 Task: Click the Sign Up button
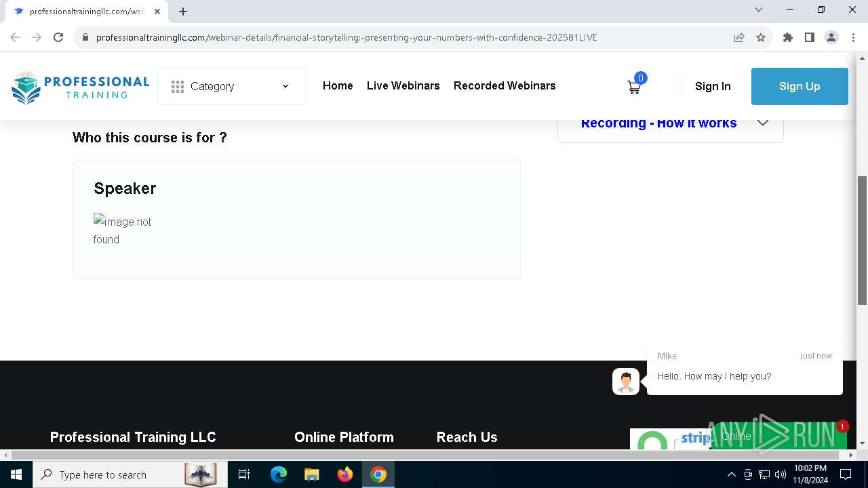click(x=800, y=86)
